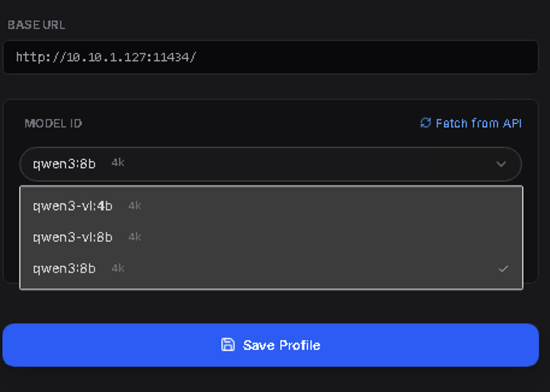
Task: Click the 4k badge beside qwen3-vl:4b
Action: coord(135,206)
